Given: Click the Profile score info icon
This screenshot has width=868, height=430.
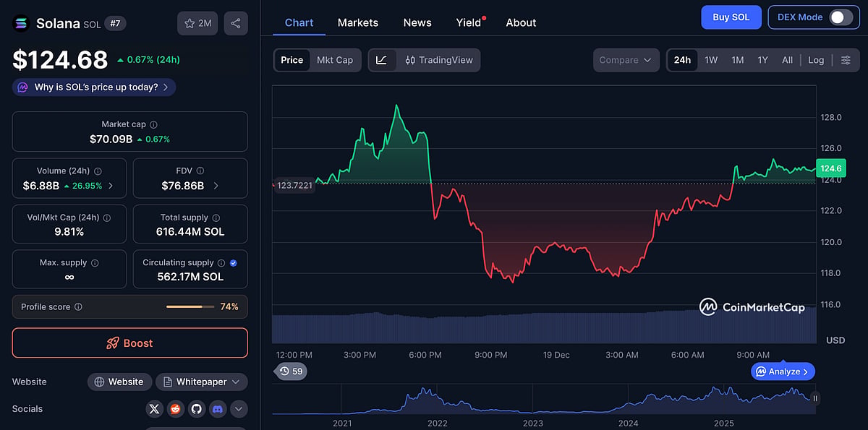Looking at the screenshot, I should [78, 307].
